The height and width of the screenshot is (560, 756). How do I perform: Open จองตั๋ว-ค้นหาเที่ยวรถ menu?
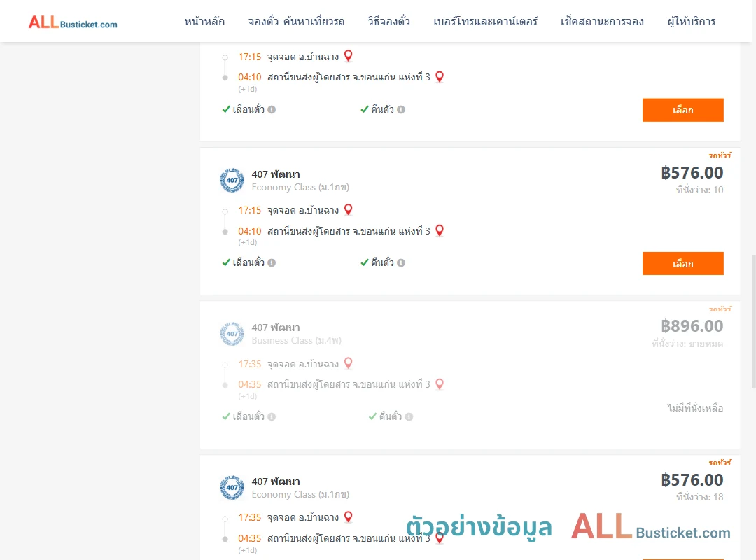pyautogui.click(x=296, y=22)
